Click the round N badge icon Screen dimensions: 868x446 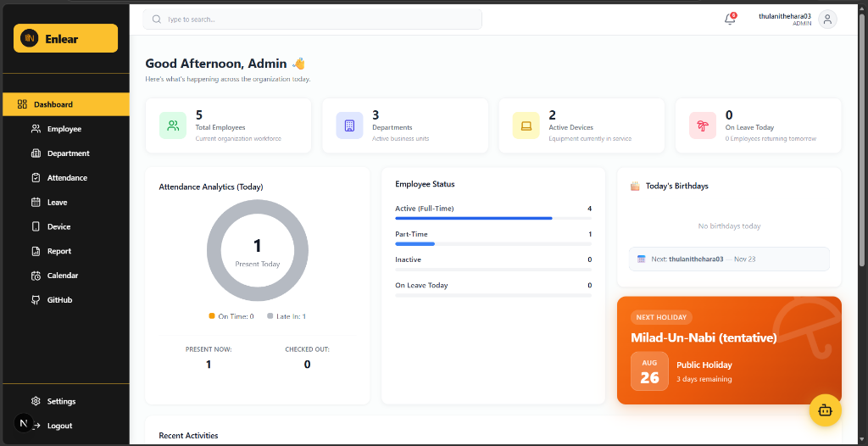point(23,423)
